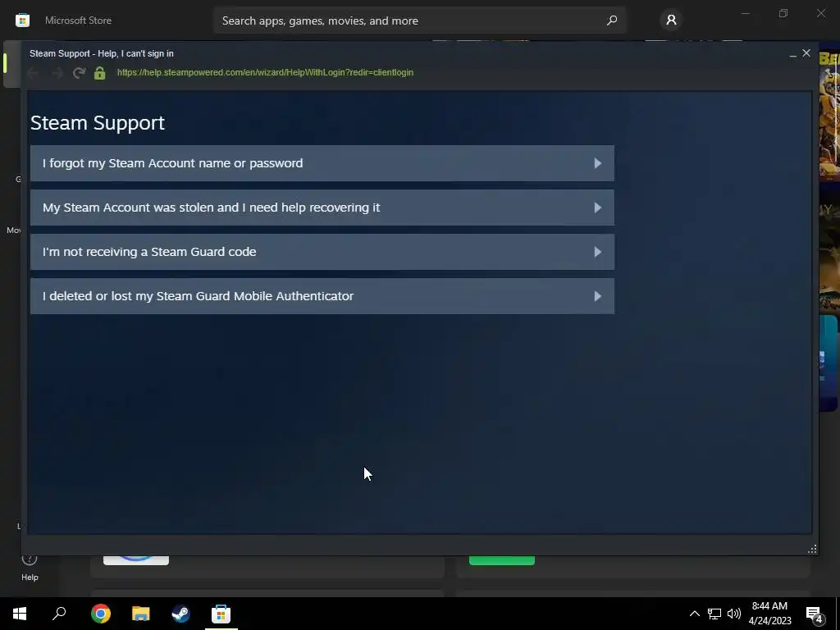Open Steam from the taskbar
The image size is (840, 630).
coord(181,614)
